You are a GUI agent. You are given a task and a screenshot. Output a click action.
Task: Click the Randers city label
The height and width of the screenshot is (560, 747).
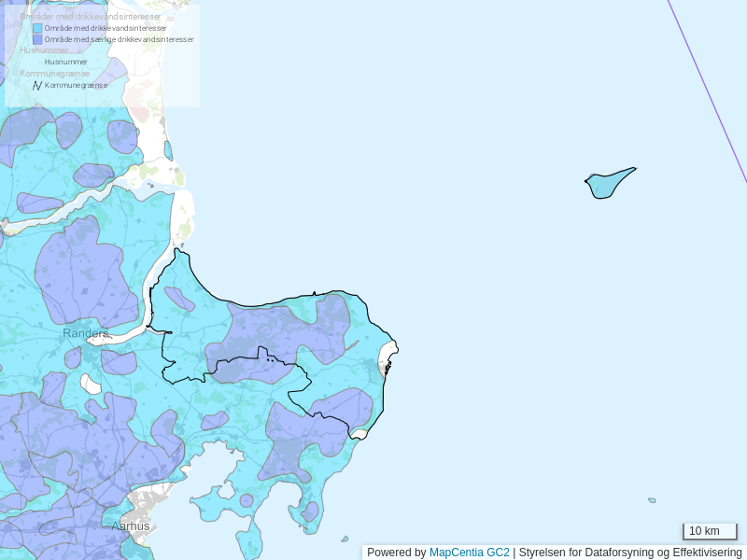pos(85,333)
